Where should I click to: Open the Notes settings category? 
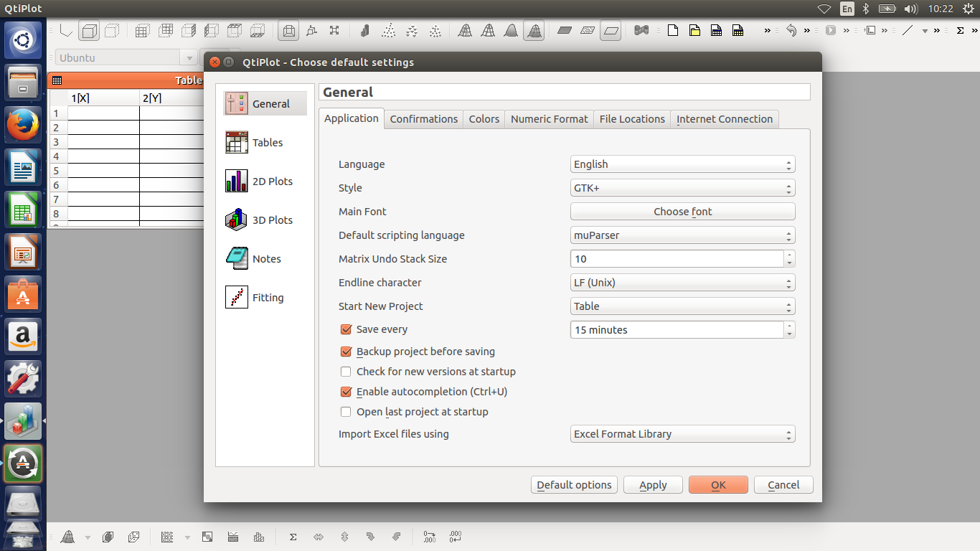265,258
